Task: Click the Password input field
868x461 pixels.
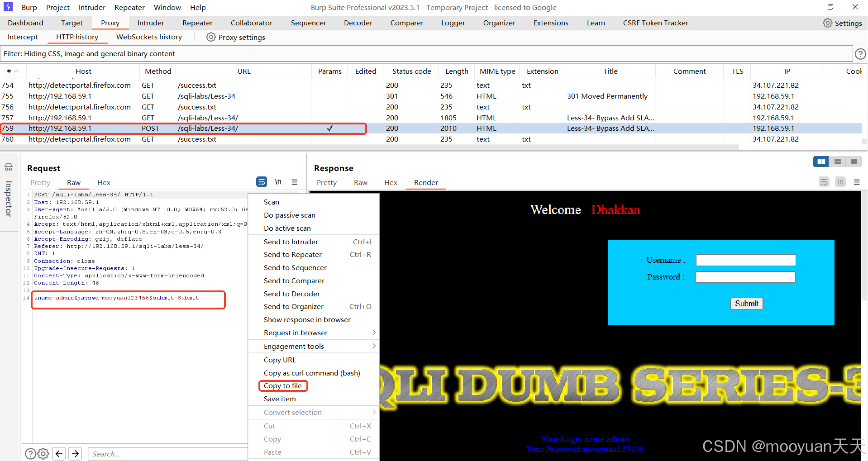Action: (745, 277)
